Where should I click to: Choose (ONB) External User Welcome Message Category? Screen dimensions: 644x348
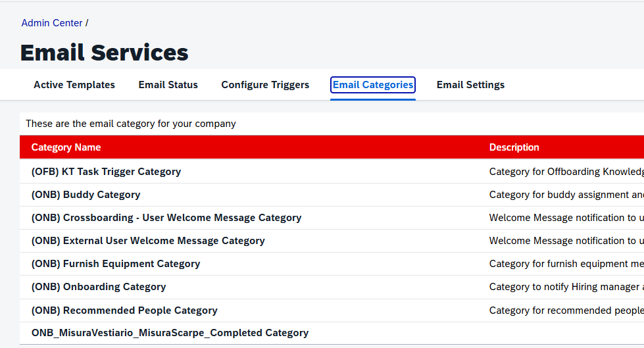pyautogui.click(x=148, y=241)
